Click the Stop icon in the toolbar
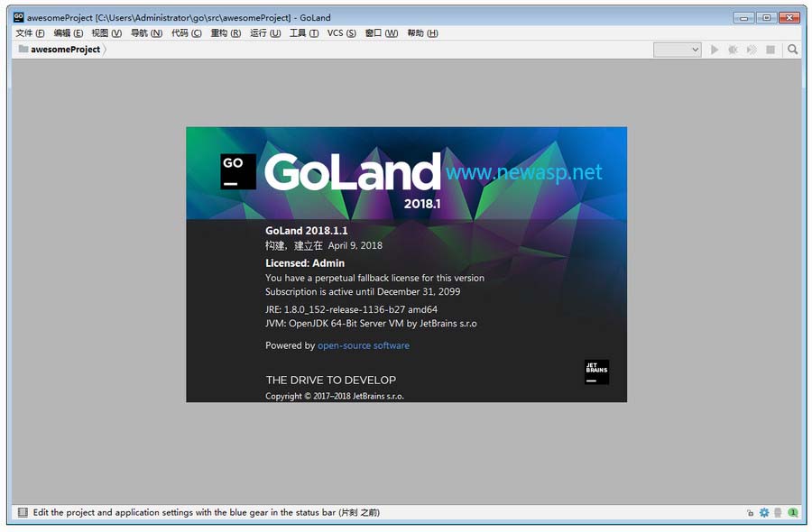This screenshot has width=812, height=532. click(770, 50)
